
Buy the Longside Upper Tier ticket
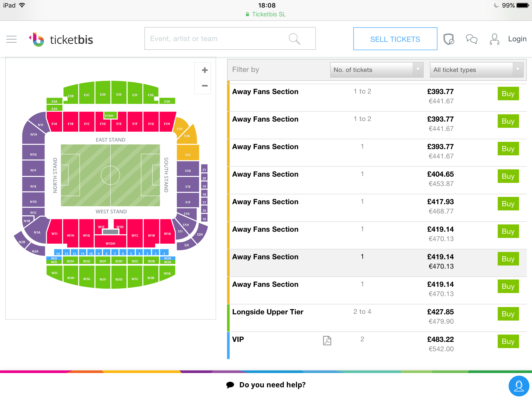point(508,314)
